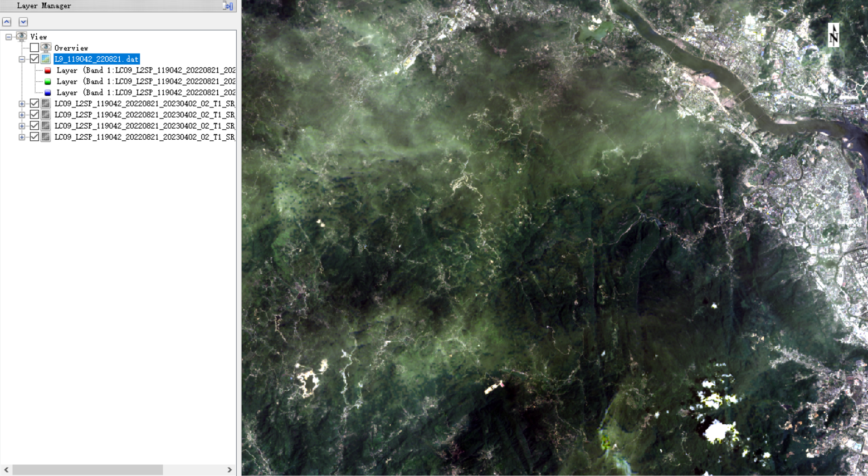
Task: Click the green band color swatch
Action: pos(47,82)
